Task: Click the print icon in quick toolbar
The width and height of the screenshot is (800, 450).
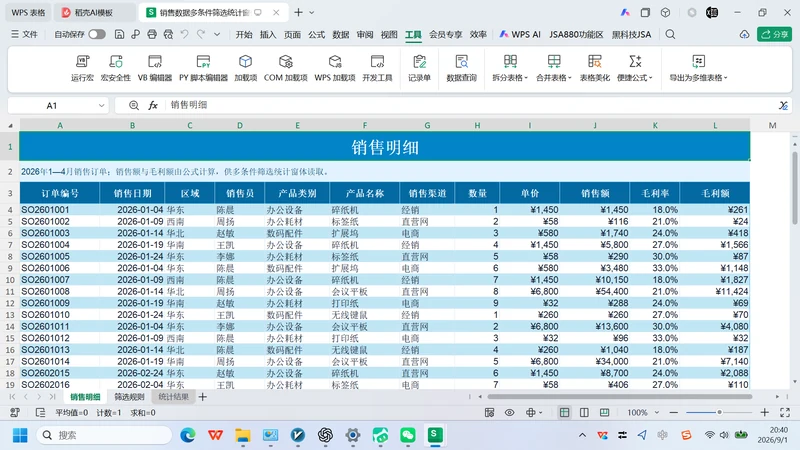Action: click(152, 34)
